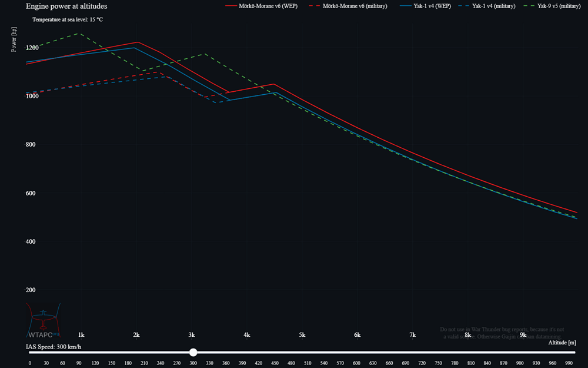Set IAS speed slider to 420
The height and width of the screenshot is (368, 588).
click(258, 363)
